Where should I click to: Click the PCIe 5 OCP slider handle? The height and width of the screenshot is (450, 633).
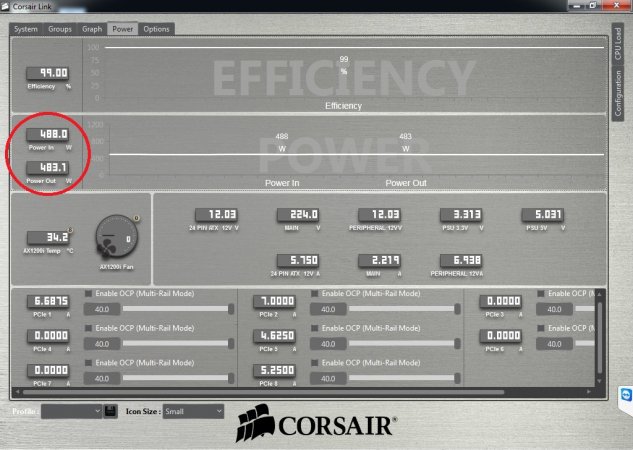pyautogui.click(x=457, y=343)
